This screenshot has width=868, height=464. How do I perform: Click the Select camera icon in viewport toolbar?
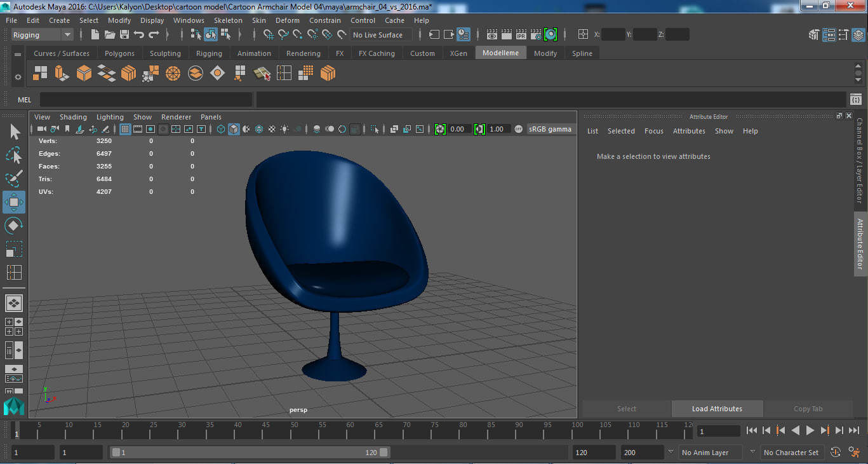point(42,129)
